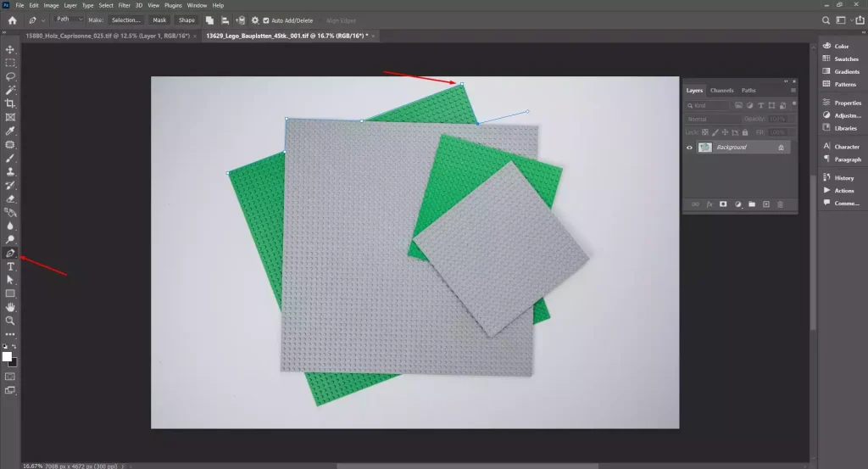Image resolution: width=868 pixels, height=469 pixels.
Task: Add a layer mask in Layers panel
Action: tap(723, 204)
